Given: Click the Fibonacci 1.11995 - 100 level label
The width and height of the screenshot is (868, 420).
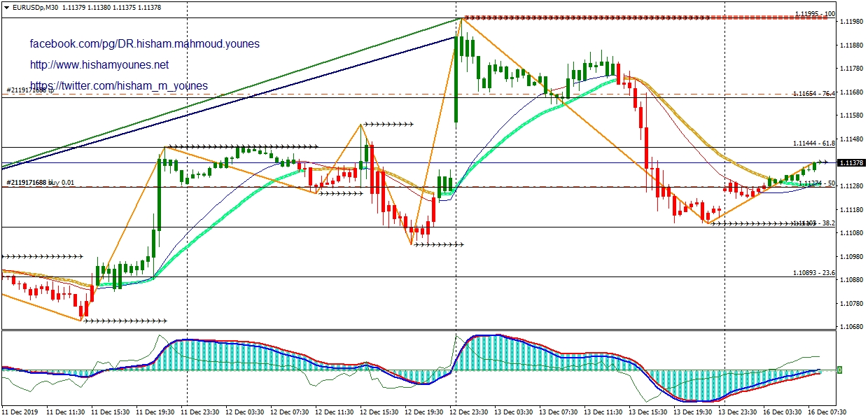Looking at the screenshot, I should click(x=815, y=14).
